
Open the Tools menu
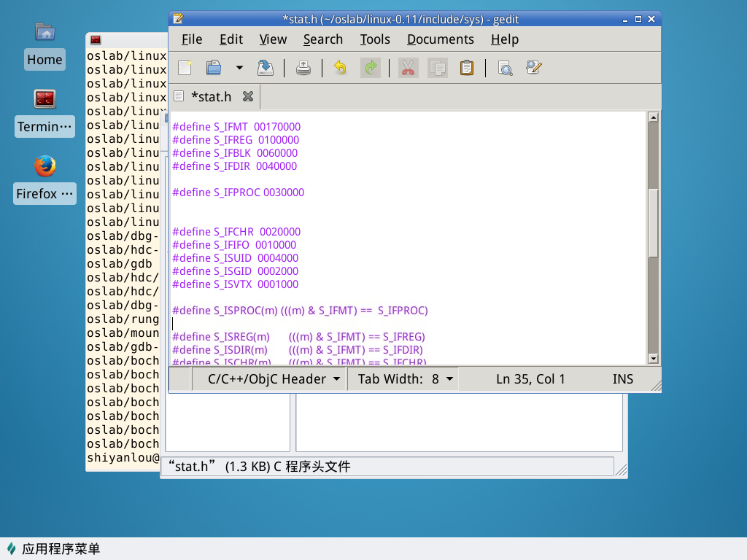[375, 39]
